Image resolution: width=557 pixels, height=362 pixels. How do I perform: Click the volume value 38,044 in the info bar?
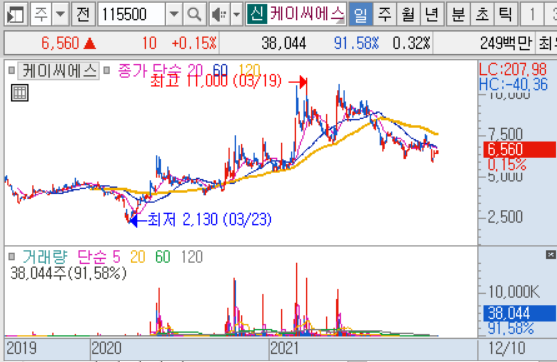(283, 43)
